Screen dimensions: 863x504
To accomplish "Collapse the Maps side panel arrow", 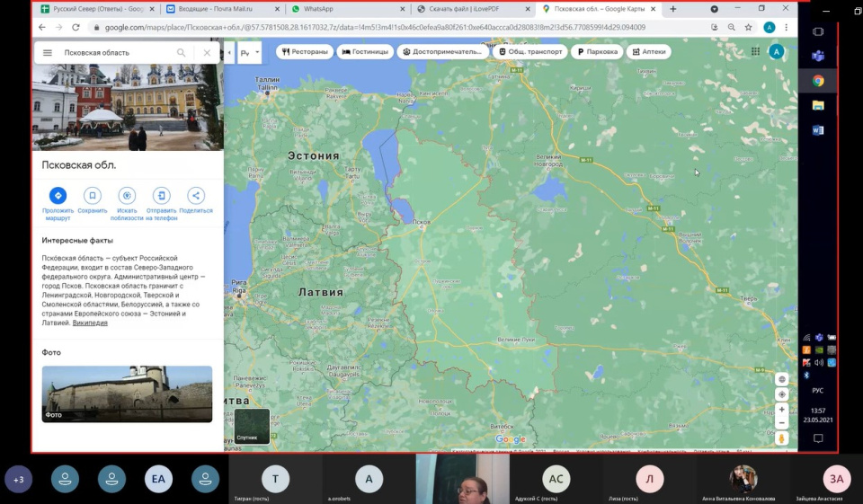I will [229, 53].
